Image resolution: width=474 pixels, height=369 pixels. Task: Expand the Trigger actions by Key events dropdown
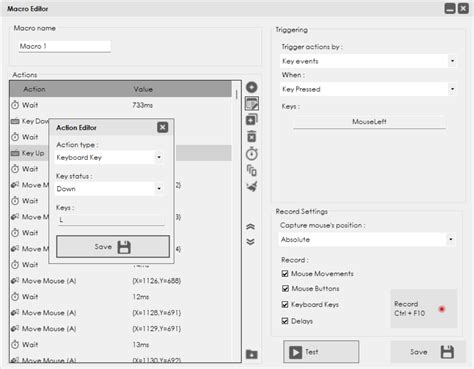368,61
